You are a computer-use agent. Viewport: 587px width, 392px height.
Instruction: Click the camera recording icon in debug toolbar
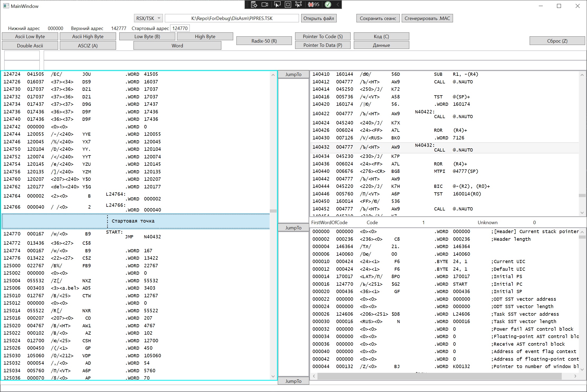(265, 4)
